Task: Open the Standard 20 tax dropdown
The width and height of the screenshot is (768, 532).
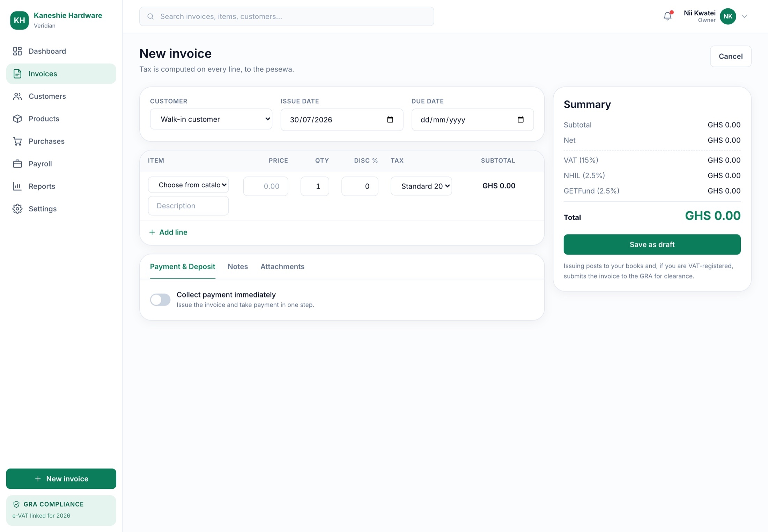Action: point(421,186)
